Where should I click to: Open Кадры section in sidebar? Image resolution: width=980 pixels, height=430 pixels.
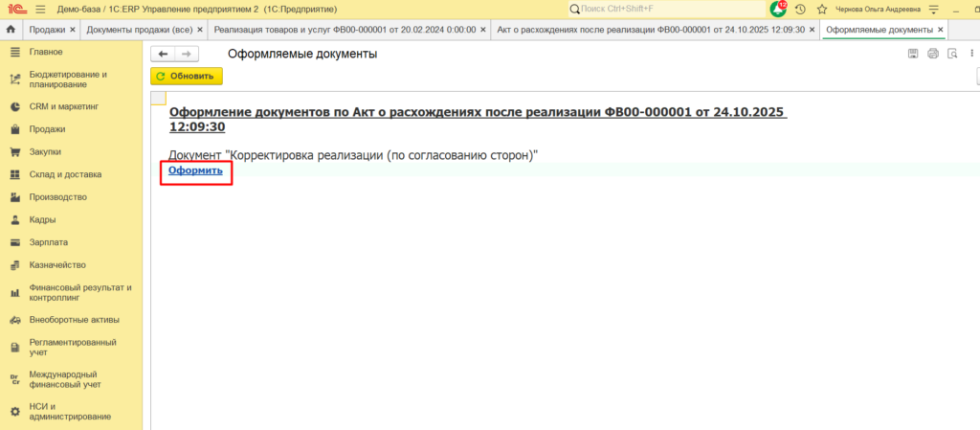click(71, 219)
